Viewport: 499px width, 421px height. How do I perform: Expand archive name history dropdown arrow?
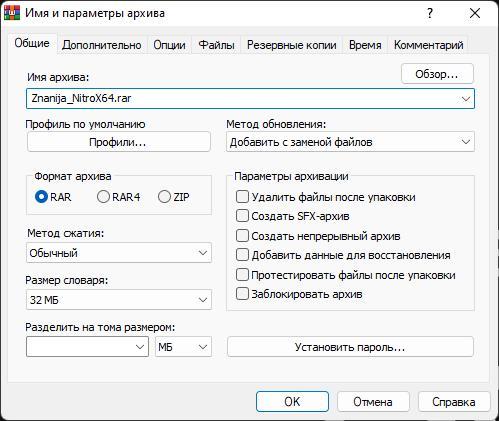(466, 99)
